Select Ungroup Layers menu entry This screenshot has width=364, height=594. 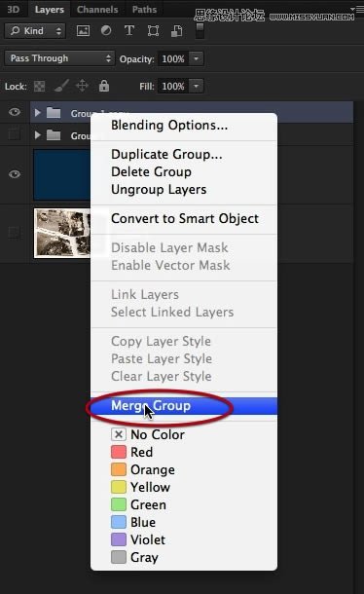pyautogui.click(x=184, y=190)
